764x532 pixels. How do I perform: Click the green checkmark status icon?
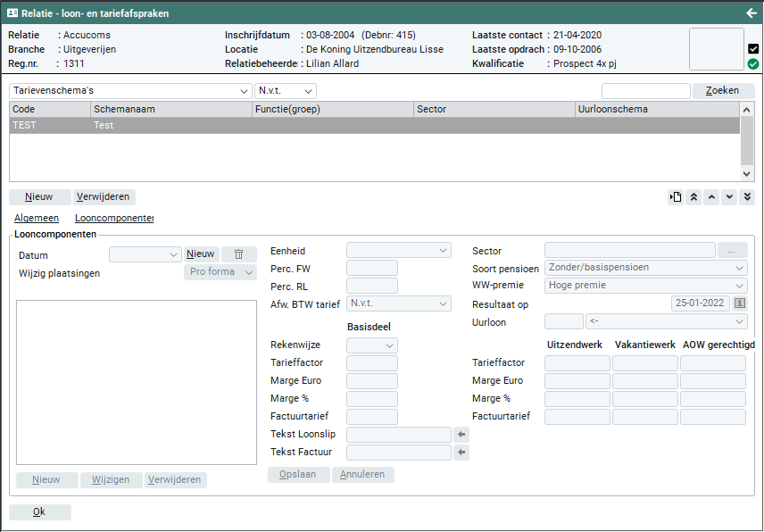click(753, 64)
